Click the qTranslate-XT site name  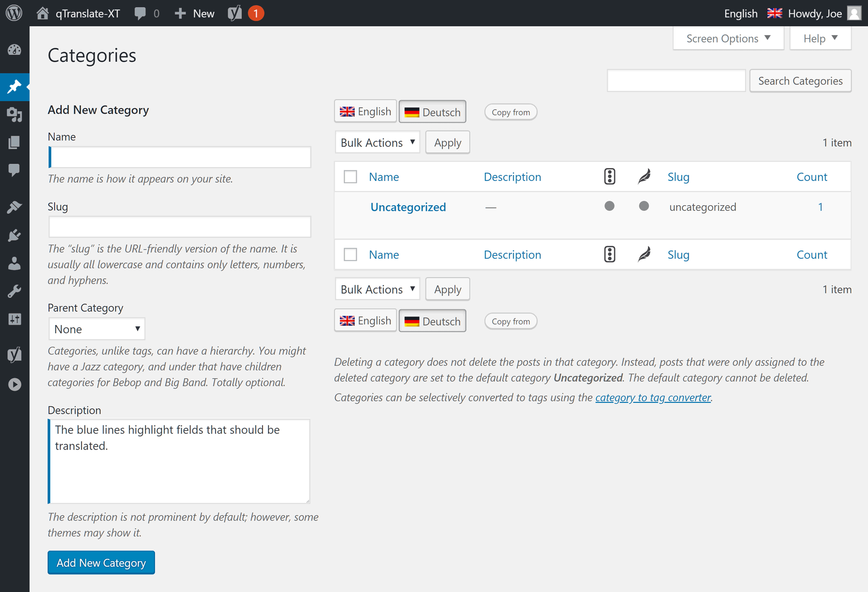click(88, 13)
